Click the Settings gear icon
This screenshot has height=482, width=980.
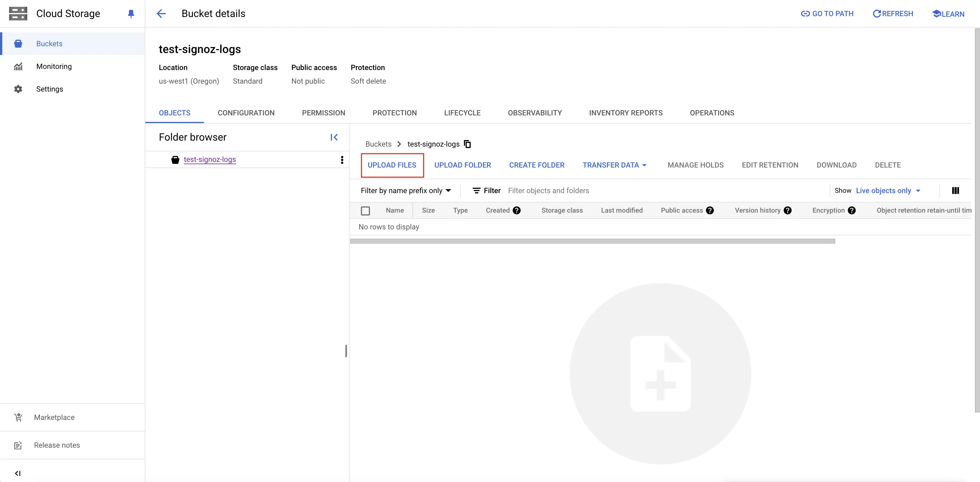pos(18,89)
